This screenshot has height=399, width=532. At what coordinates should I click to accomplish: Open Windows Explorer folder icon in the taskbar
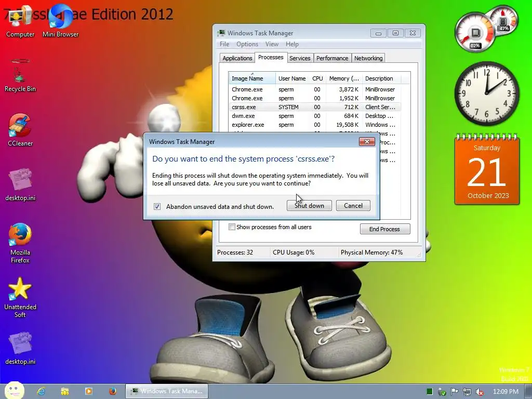[65, 391]
